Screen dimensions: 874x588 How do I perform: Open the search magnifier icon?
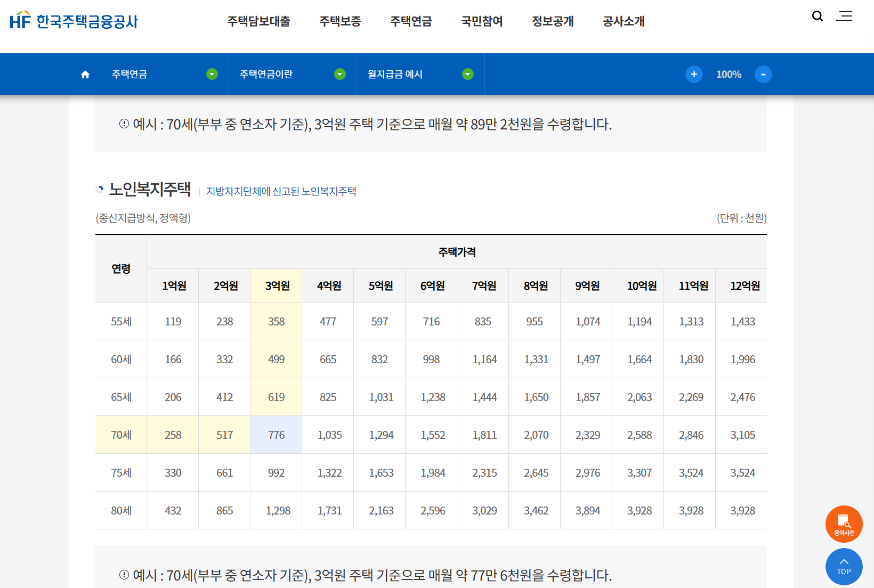(x=818, y=16)
